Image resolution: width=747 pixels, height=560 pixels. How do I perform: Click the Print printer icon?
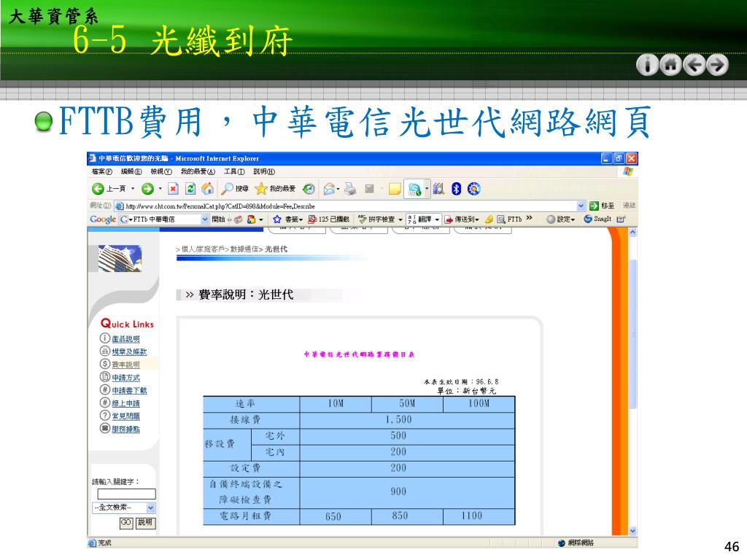click(350, 189)
